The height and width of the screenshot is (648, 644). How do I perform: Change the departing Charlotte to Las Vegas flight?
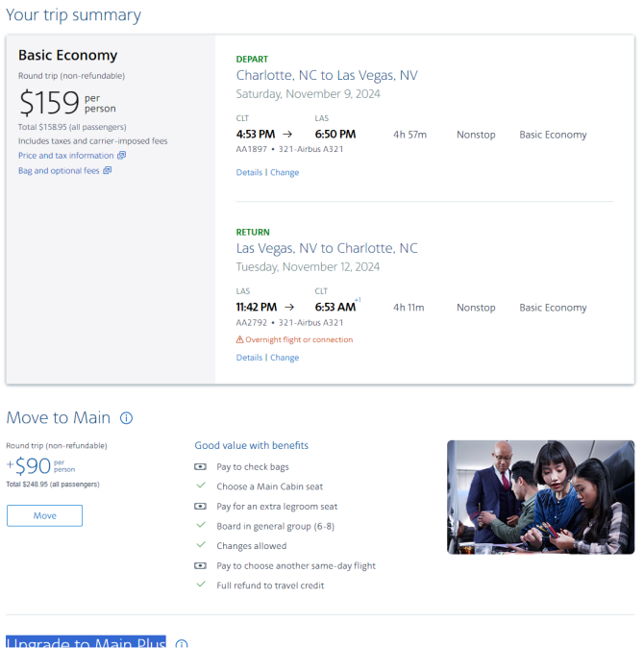[x=285, y=172]
